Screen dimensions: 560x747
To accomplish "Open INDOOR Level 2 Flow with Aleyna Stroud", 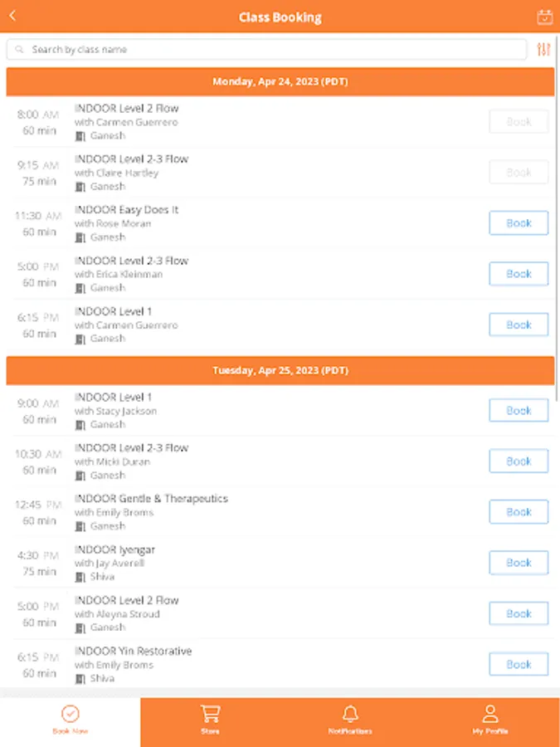I will point(126,600).
